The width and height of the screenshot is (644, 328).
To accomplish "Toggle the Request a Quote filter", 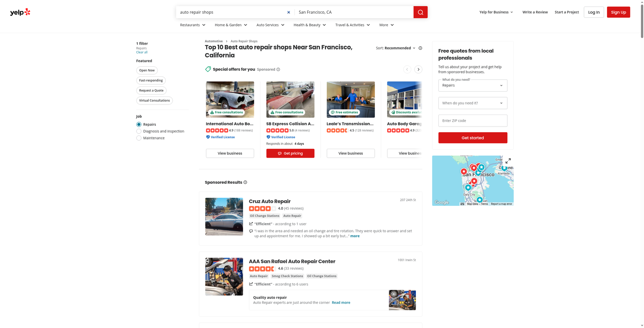I will 151,90.
